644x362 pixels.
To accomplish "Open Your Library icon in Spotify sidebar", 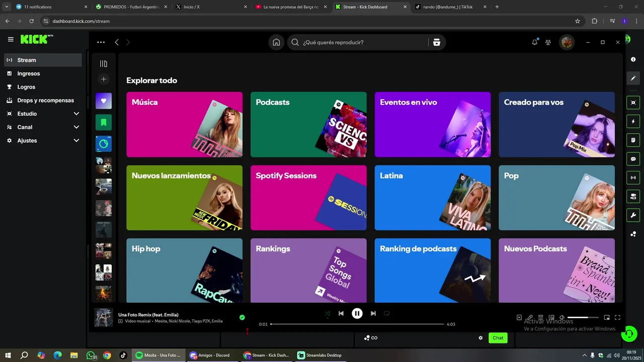I will (x=104, y=64).
